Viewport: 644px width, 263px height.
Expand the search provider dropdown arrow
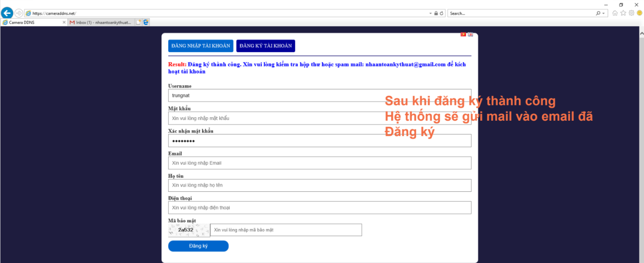tap(604, 13)
